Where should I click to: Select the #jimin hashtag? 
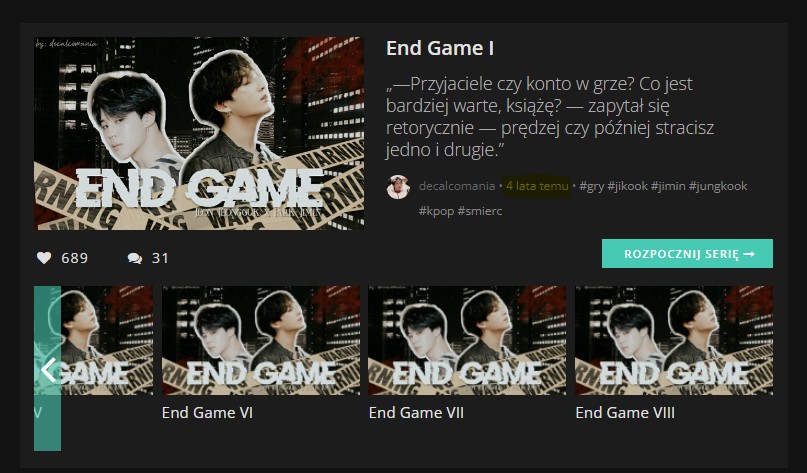668,186
